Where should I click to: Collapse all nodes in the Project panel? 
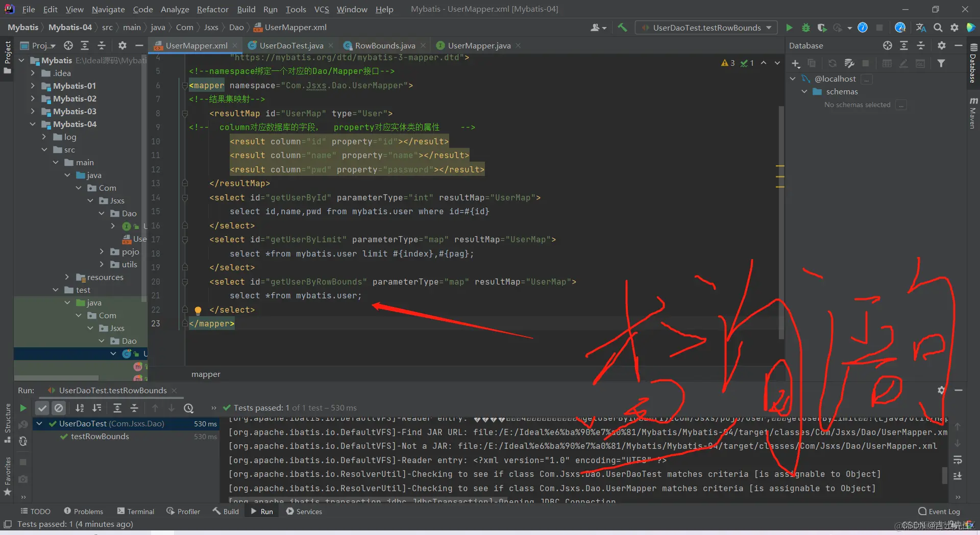[x=102, y=45]
